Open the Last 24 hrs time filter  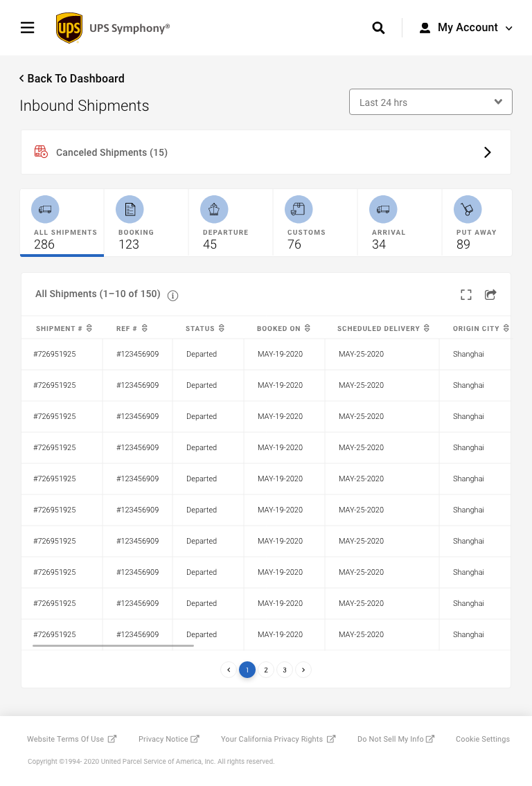coord(430,102)
